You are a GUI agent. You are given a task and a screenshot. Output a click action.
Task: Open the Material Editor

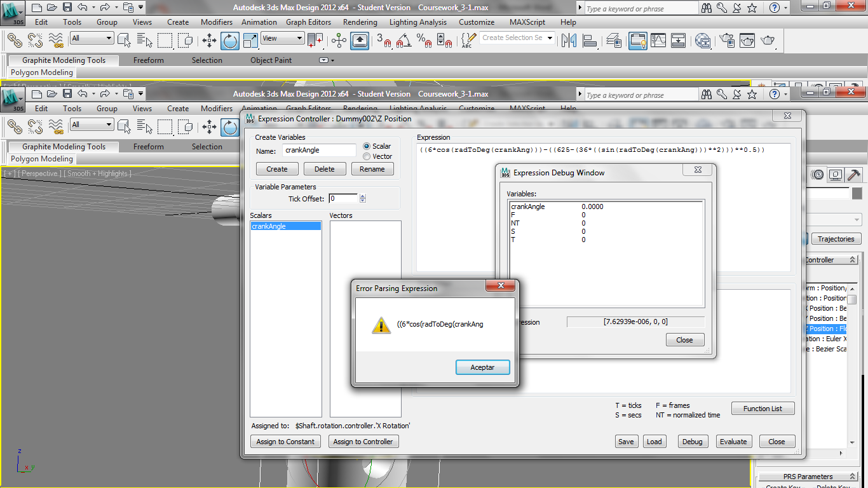[x=703, y=41]
